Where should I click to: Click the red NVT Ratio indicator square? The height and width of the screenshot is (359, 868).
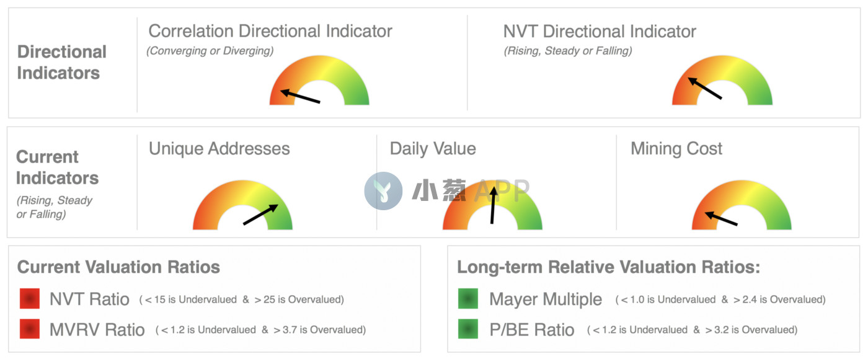[30, 299]
